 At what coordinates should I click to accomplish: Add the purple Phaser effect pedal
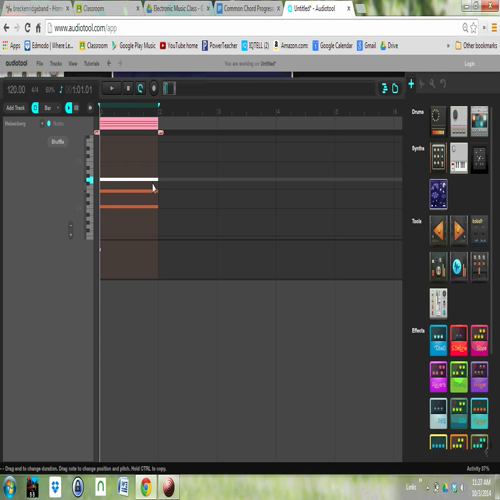479,377
